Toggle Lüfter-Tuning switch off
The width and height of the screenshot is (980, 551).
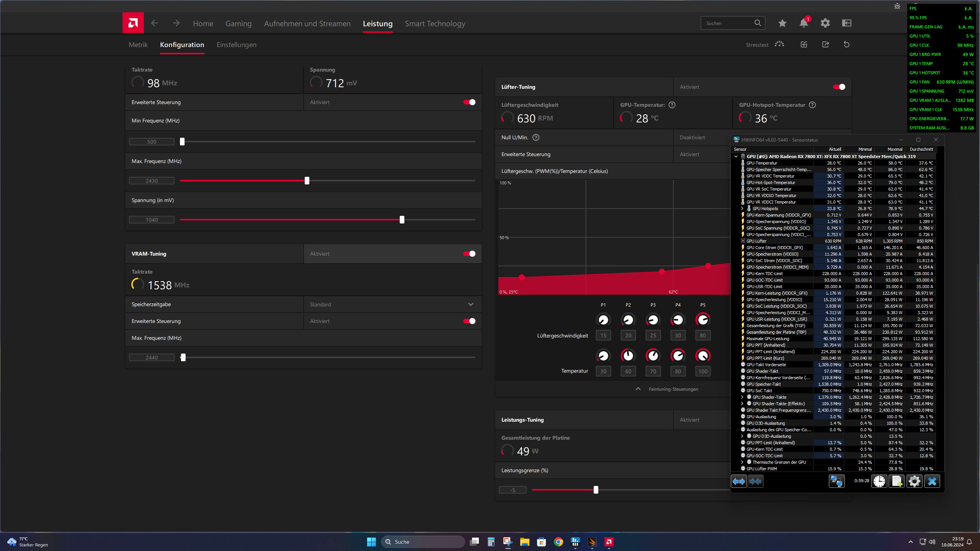839,87
